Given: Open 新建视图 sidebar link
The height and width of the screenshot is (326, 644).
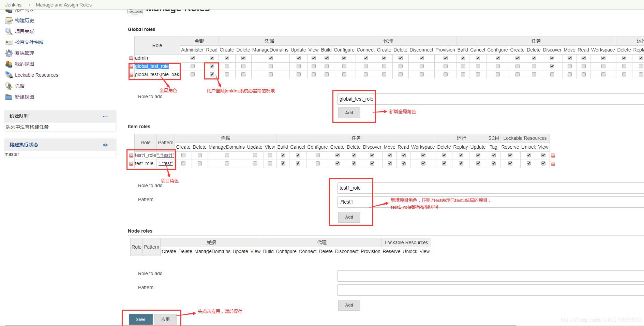Looking at the screenshot, I should point(25,97).
